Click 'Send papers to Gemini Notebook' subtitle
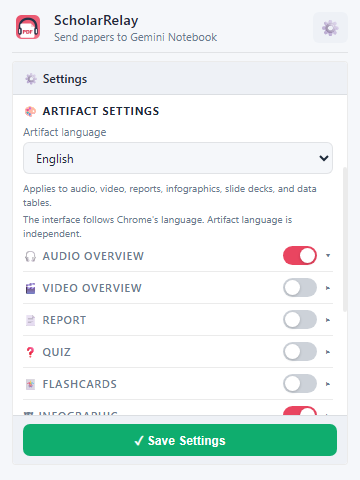The width and height of the screenshot is (360, 480). click(136, 37)
